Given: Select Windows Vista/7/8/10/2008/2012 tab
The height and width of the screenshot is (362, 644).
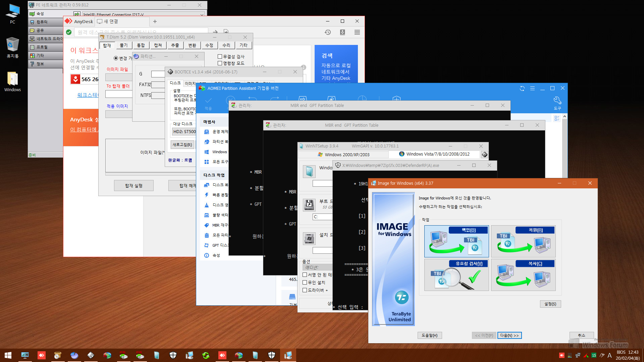Looking at the screenshot, I should [x=434, y=154].
